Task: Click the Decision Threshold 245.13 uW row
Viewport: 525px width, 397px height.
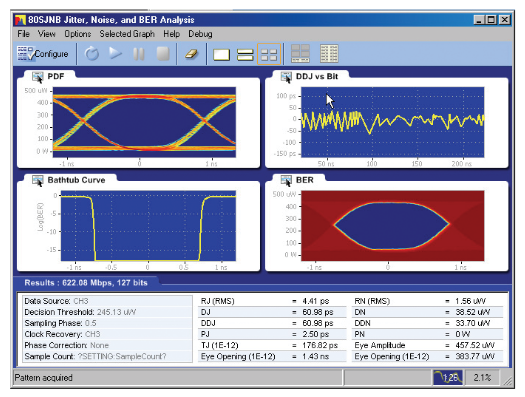Action: coord(107,312)
